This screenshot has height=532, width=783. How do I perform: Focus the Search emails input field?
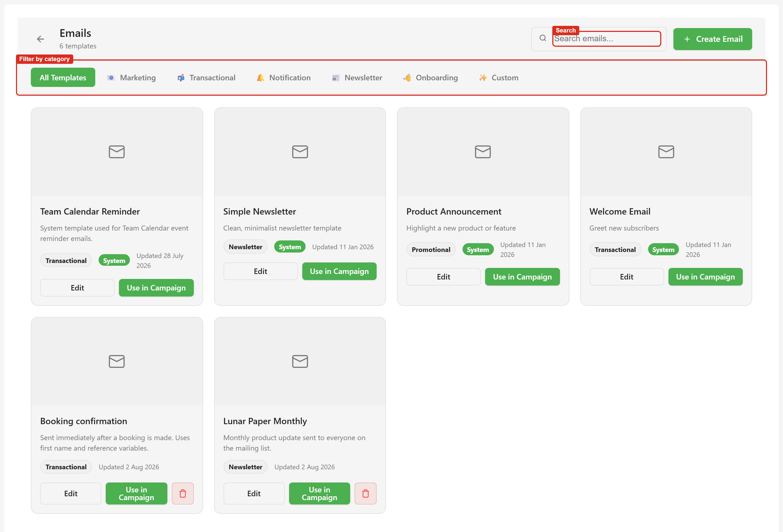[x=607, y=39]
